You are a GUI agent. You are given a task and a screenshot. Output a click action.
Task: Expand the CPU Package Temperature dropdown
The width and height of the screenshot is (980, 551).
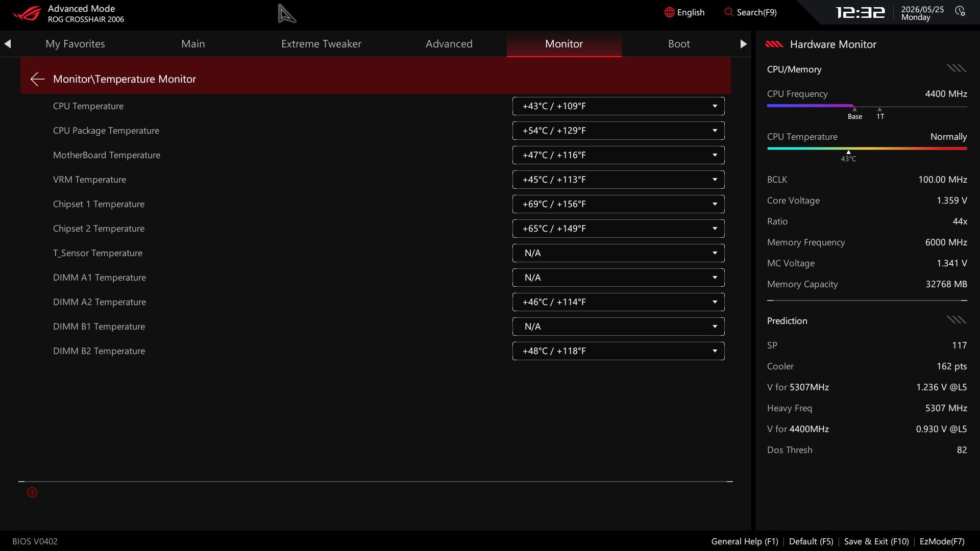(618, 131)
